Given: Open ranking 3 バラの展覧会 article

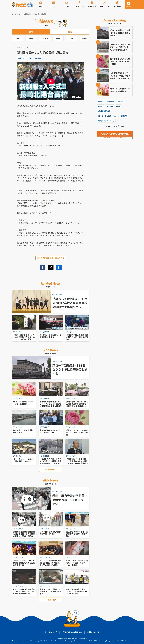Looking at the screenshot, I should click(x=115, y=61).
